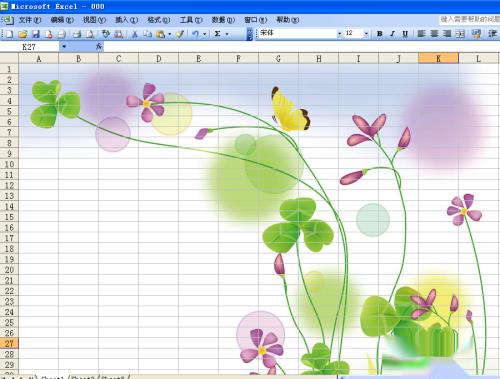Click the Permission icon next to Save
This screenshot has height=379, width=500.
click(49, 34)
